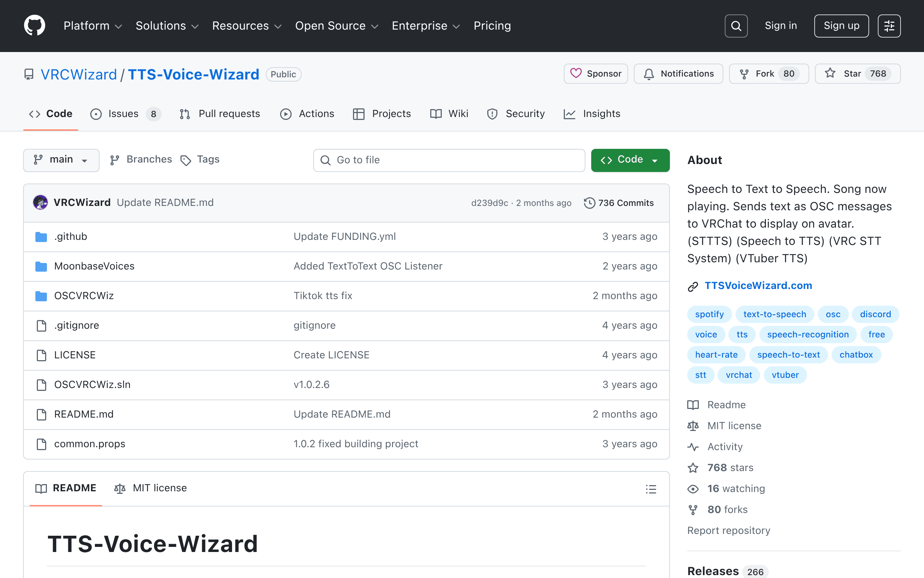Click the README.md file icon
924x578 pixels.
coord(41,414)
